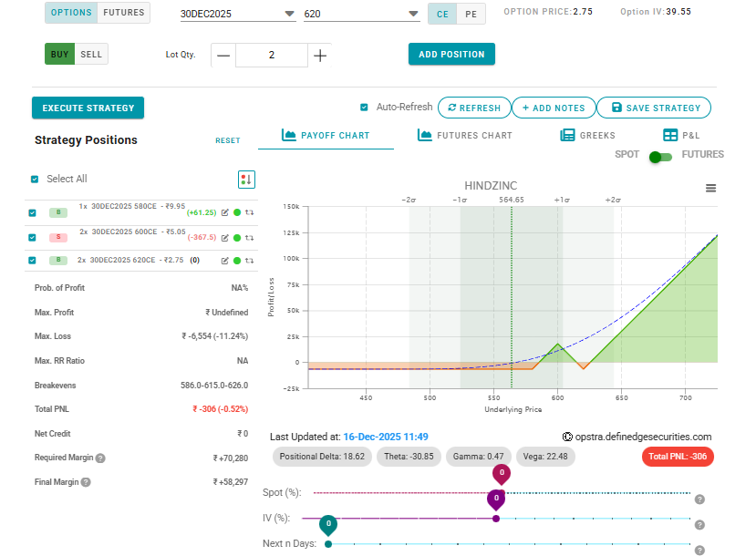Open Spot (%) slider help icon
Viewport: 756px width, 556px height.
[x=699, y=499]
